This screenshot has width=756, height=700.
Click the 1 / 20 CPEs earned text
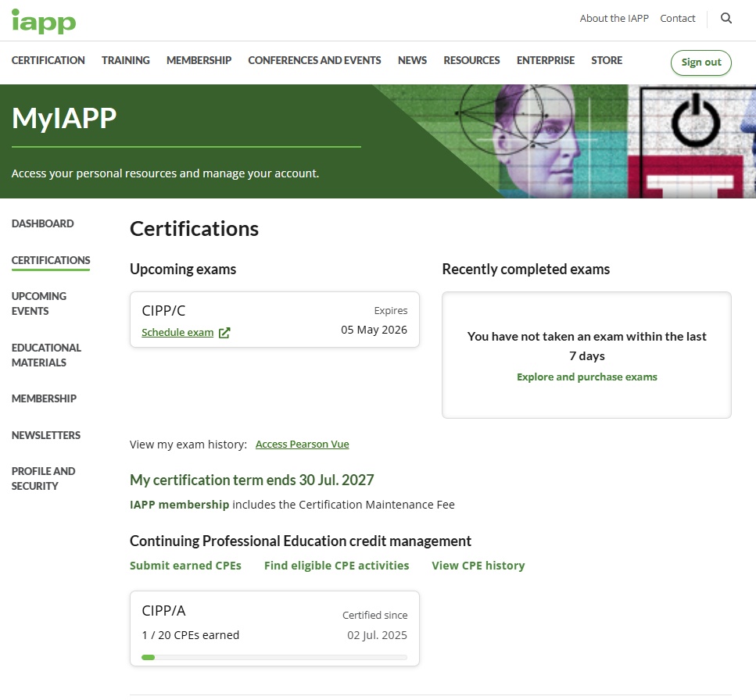[x=191, y=635]
